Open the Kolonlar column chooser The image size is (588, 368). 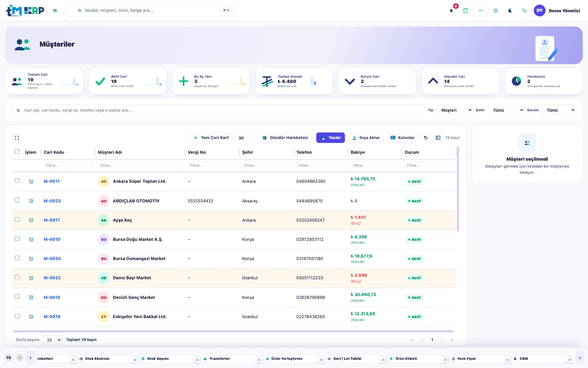pos(402,138)
